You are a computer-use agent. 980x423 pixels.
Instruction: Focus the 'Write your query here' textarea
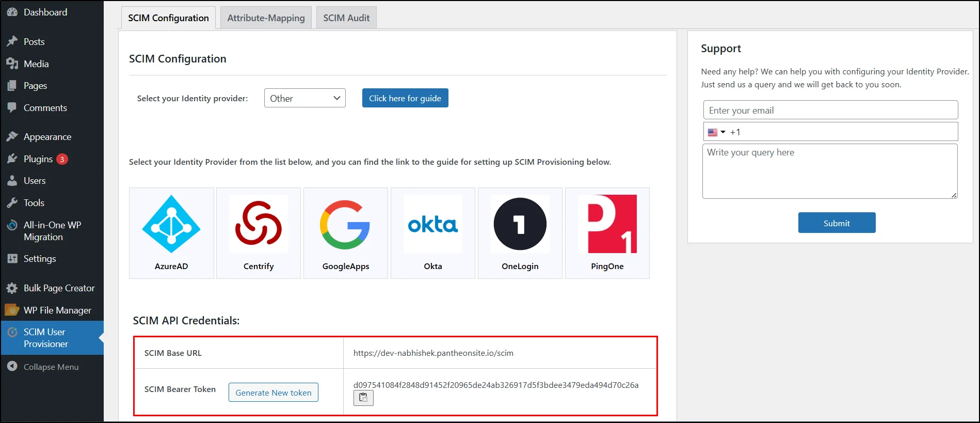pos(830,171)
